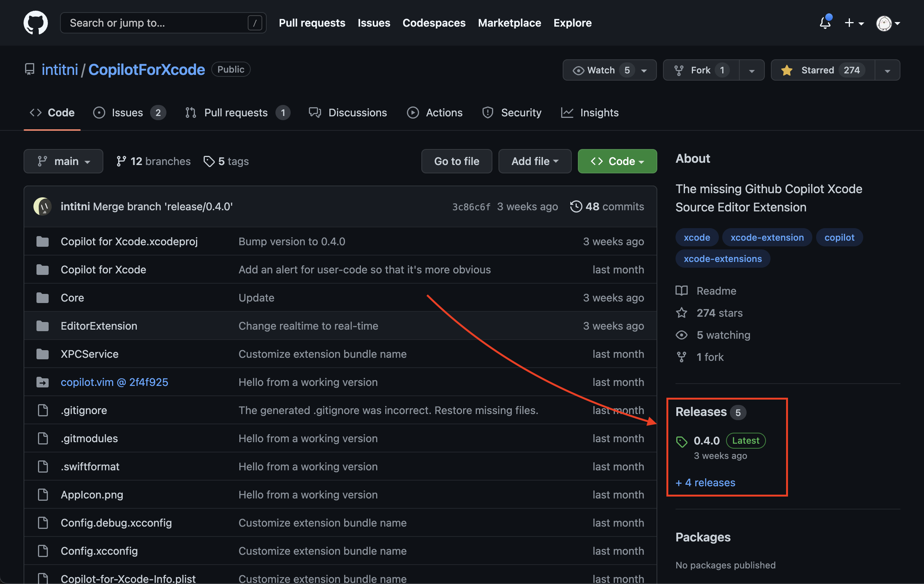Viewport: 924px width, 584px height.
Task: Click the submodule folder icon for copilot.vim
Action: 43,382
